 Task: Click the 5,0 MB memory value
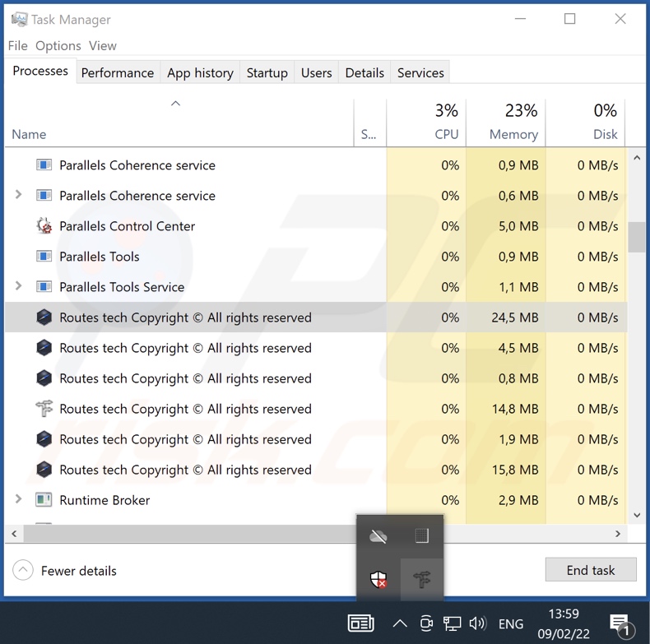pos(518,226)
